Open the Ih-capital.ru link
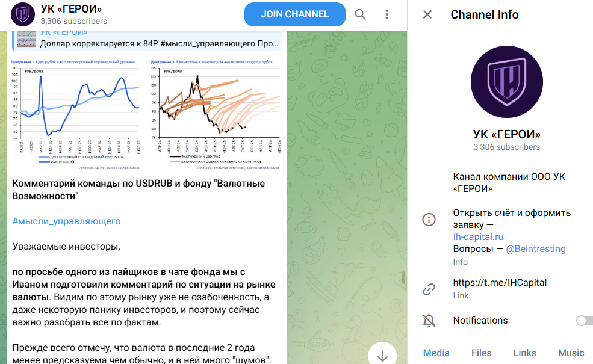Screen dimensions: 593x364 tap(478, 236)
